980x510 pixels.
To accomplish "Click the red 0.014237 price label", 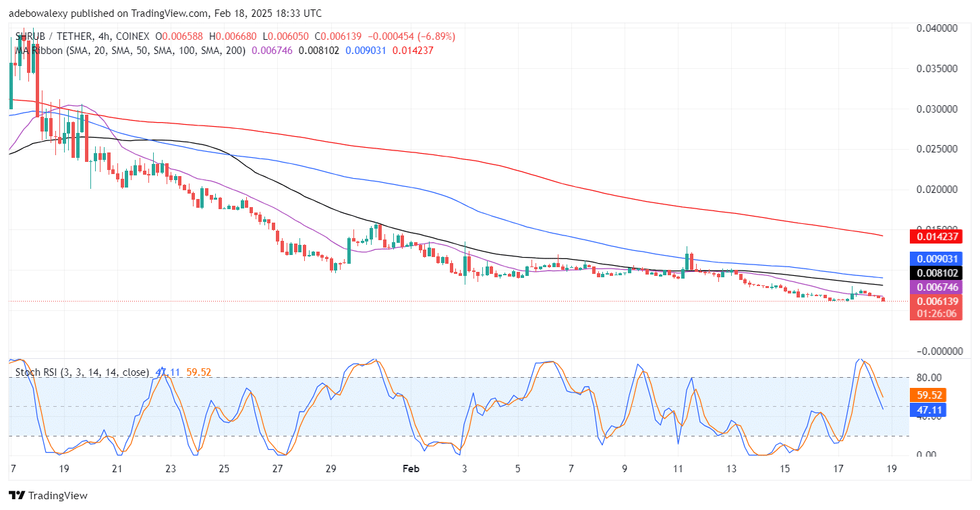I will click(938, 237).
